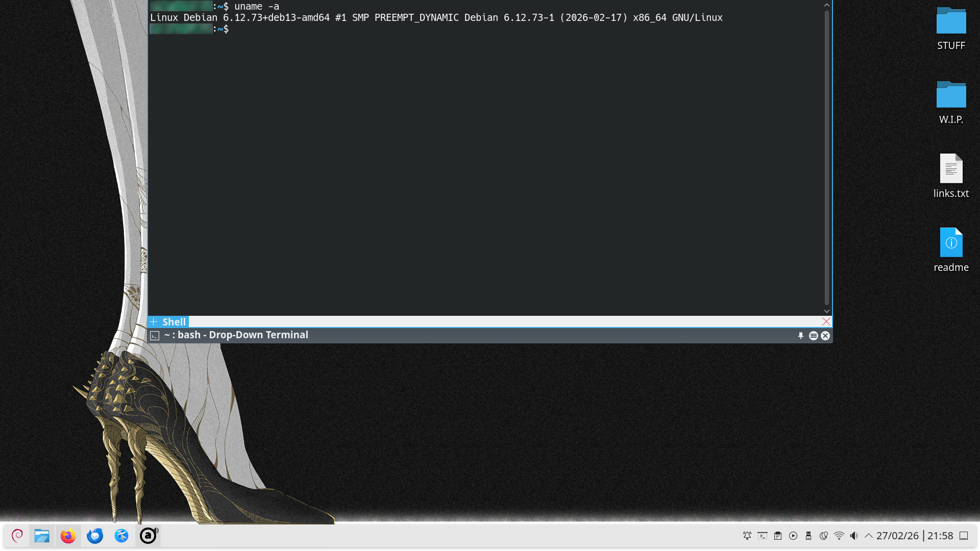The width and height of the screenshot is (980, 551).
Task: Open Drop-Down Terminal menu button
Action: pos(814,336)
